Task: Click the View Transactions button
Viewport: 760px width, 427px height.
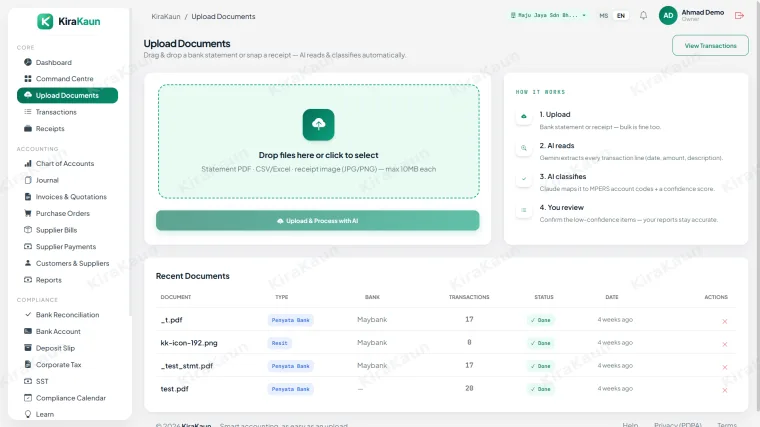Action: [x=710, y=46]
